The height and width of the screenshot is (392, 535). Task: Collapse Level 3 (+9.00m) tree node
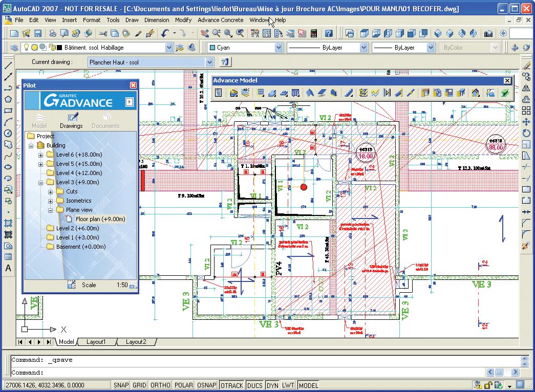(40, 183)
